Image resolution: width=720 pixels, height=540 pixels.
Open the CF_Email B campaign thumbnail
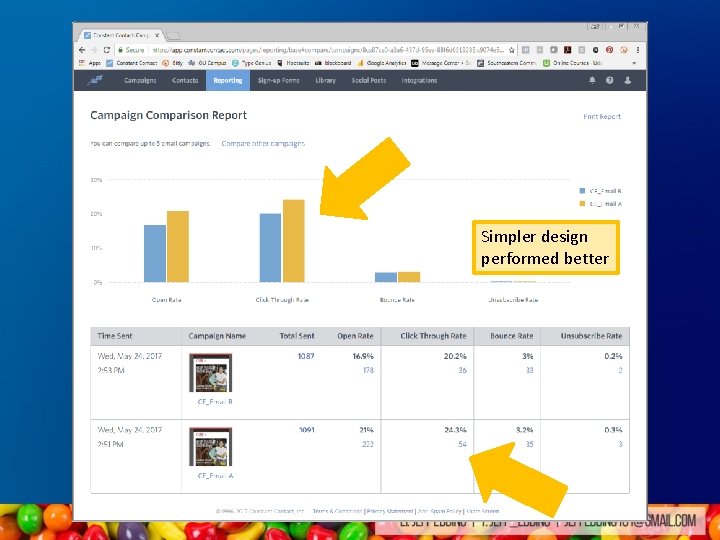[211, 372]
